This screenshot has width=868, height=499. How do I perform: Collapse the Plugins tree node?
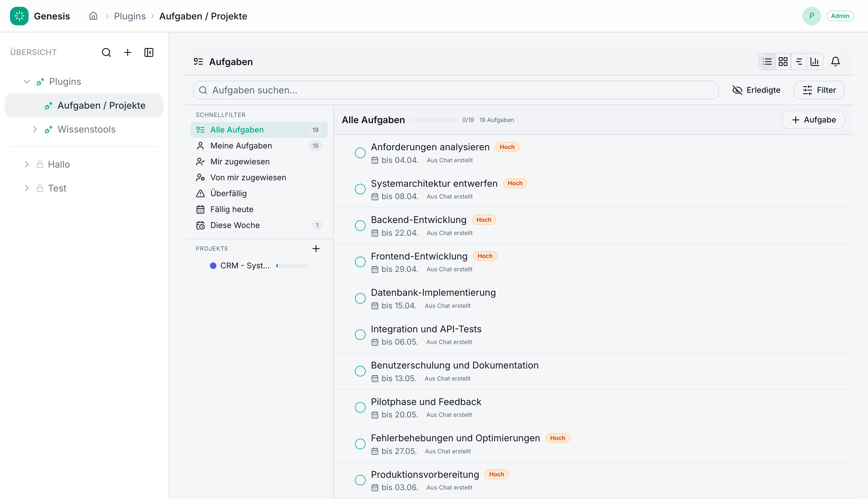(27, 82)
